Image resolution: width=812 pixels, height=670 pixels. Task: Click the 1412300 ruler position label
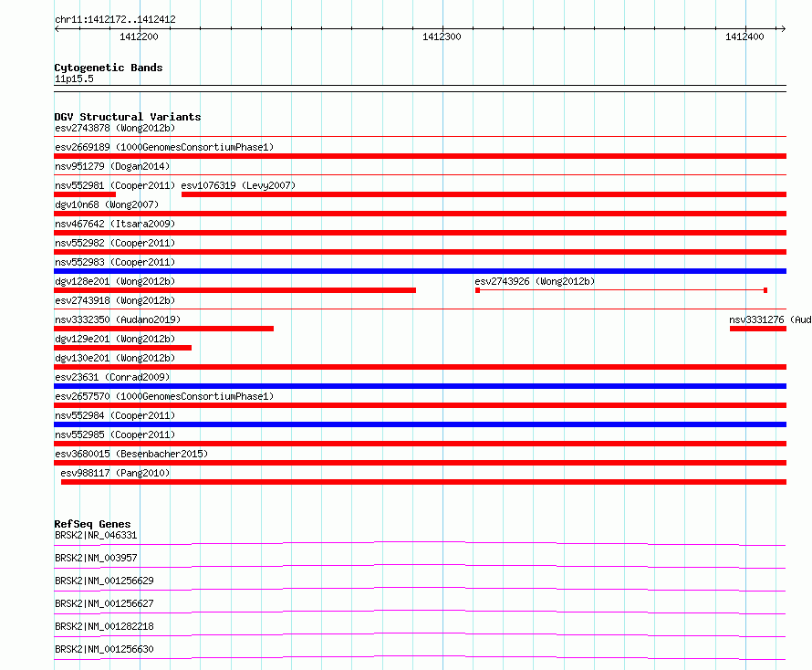[442, 37]
